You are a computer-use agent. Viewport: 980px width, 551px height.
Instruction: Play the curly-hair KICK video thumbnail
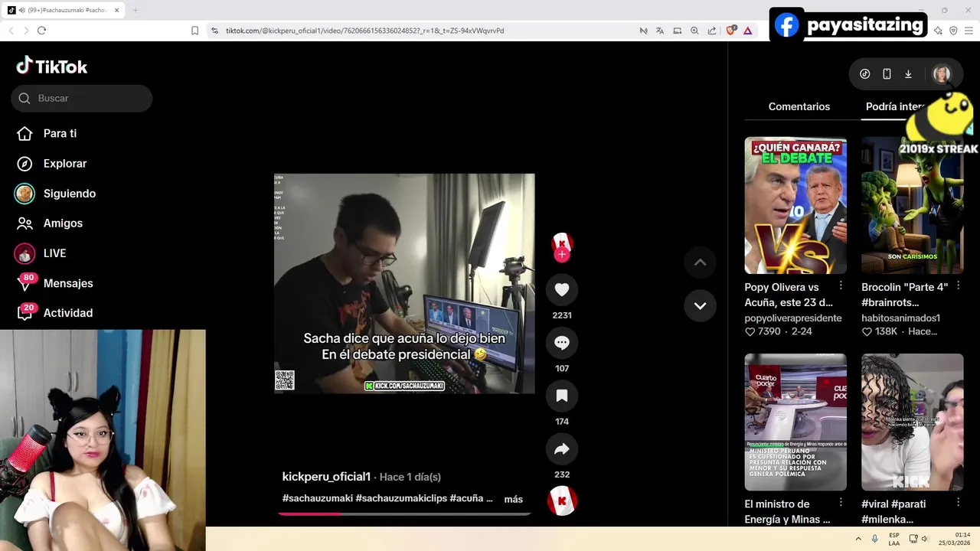(x=912, y=422)
